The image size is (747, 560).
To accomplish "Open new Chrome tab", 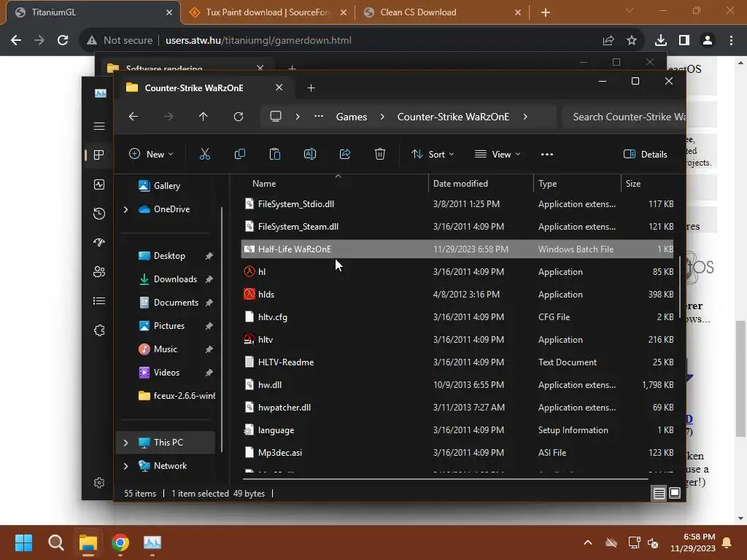I will [546, 12].
